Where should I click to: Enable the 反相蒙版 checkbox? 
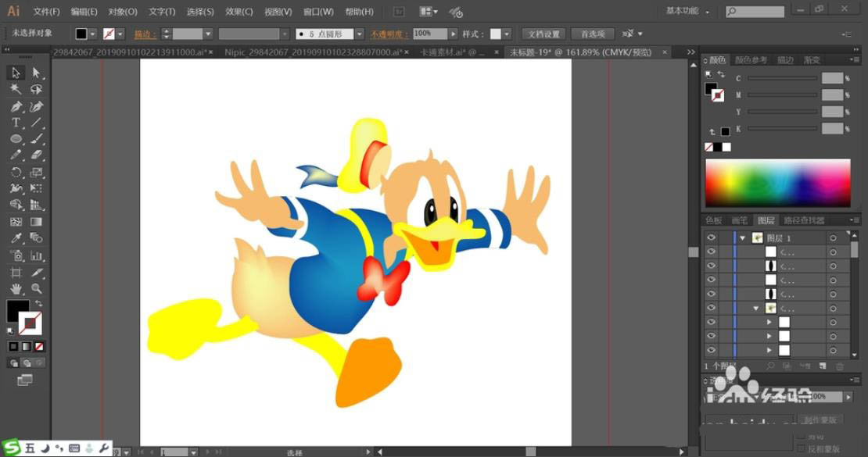(801, 448)
